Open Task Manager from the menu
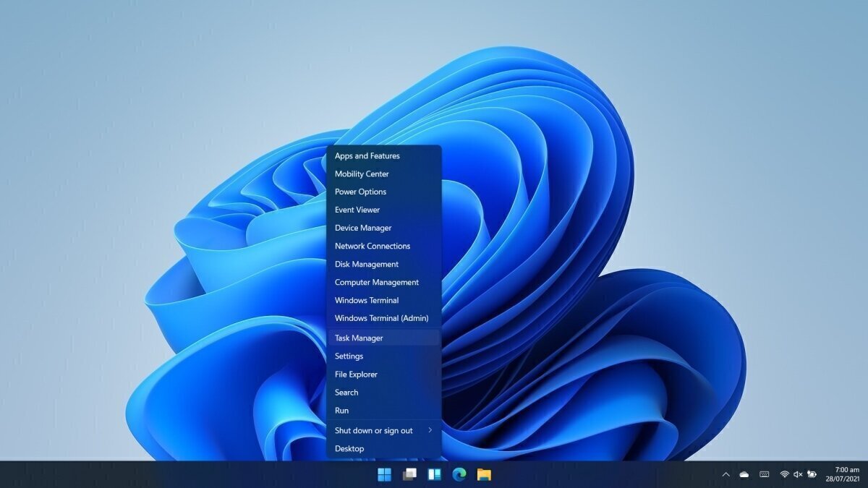868x488 pixels. click(357, 338)
